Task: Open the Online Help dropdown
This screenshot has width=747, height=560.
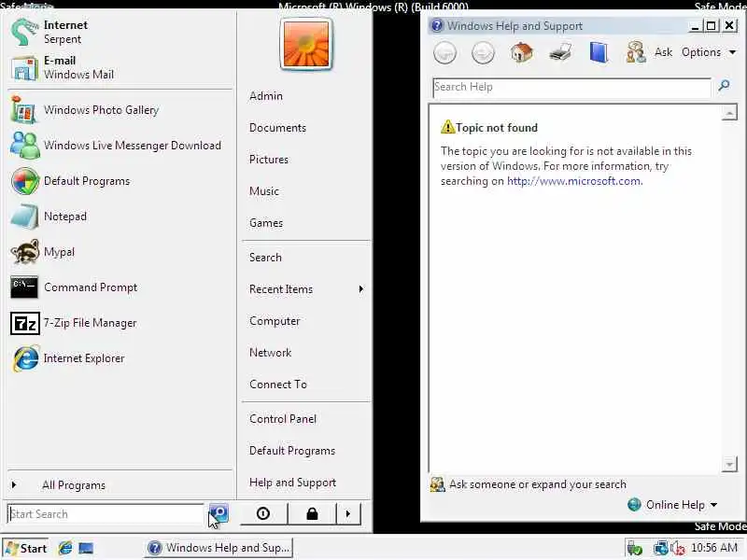Action: point(672,505)
